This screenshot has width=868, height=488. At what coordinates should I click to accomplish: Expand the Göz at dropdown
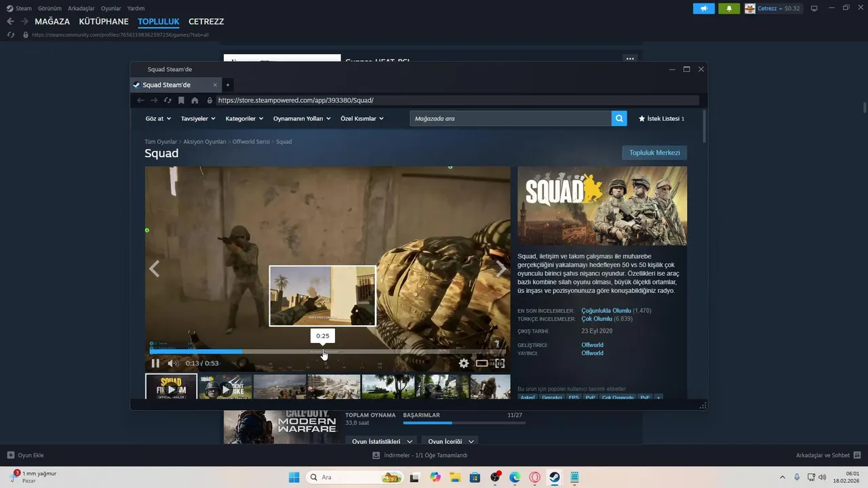click(x=157, y=119)
